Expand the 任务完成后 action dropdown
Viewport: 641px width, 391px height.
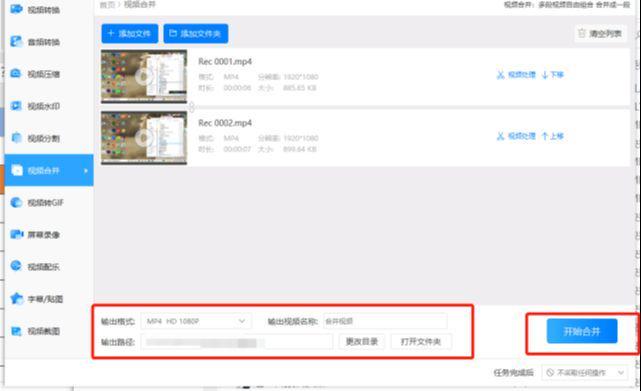click(x=585, y=373)
